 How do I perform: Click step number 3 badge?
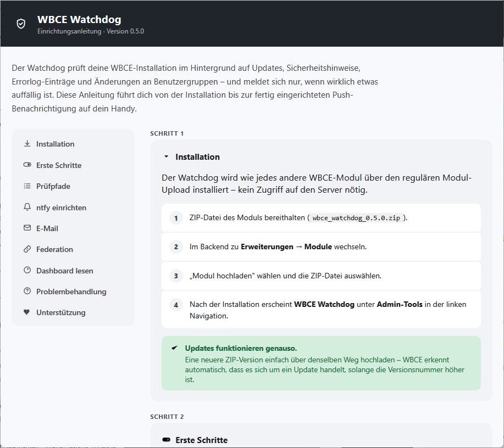tap(176, 276)
